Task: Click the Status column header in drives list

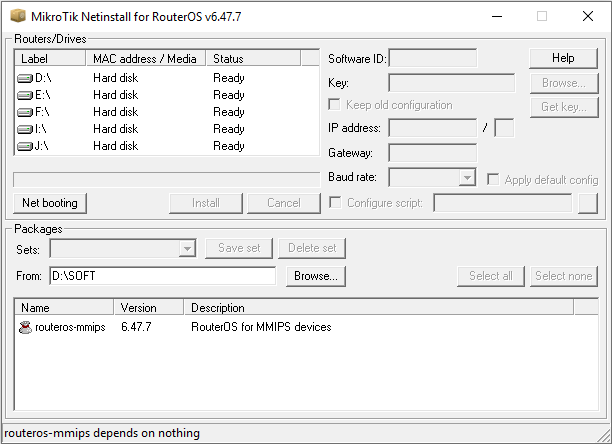Action: pos(253,58)
